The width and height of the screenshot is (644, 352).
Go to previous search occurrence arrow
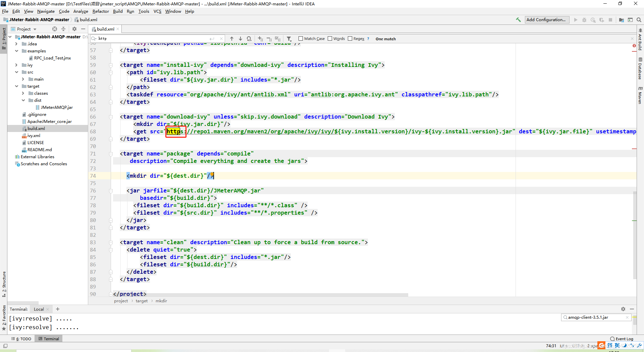(x=232, y=39)
